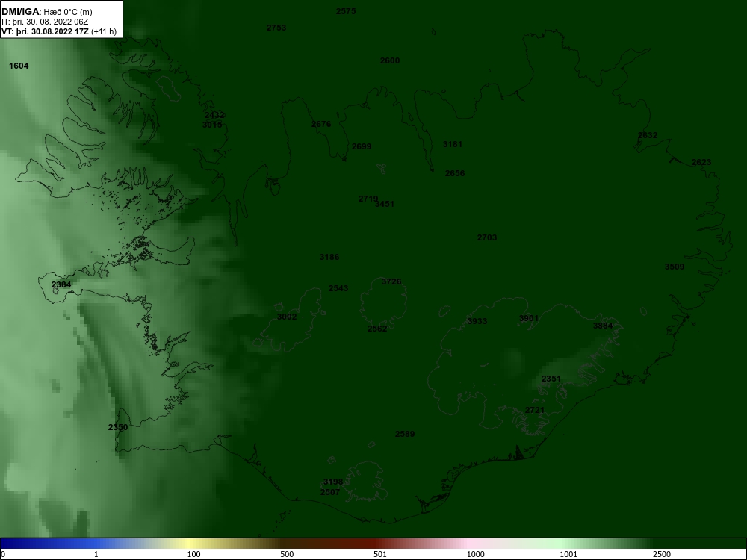Select the 2623 value on the east coast
Screen dimensions: 747x560
pos(701,162)
